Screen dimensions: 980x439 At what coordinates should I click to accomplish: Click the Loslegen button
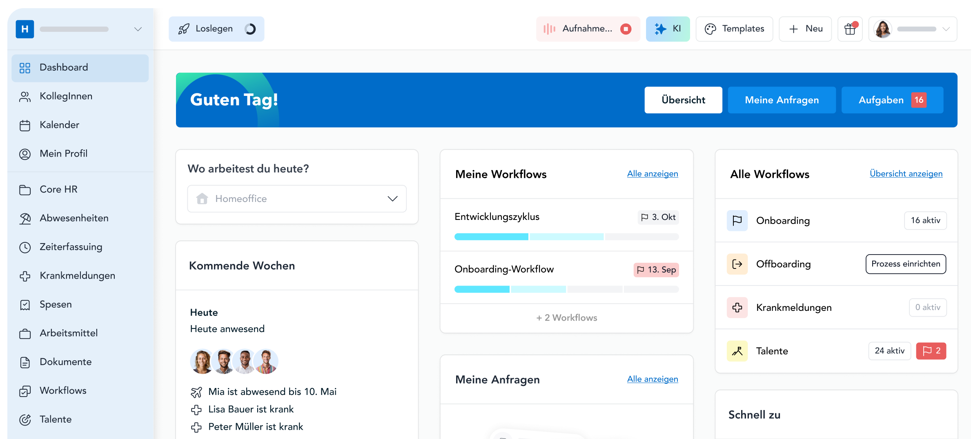pyautogui.click(x=216, y=29)
